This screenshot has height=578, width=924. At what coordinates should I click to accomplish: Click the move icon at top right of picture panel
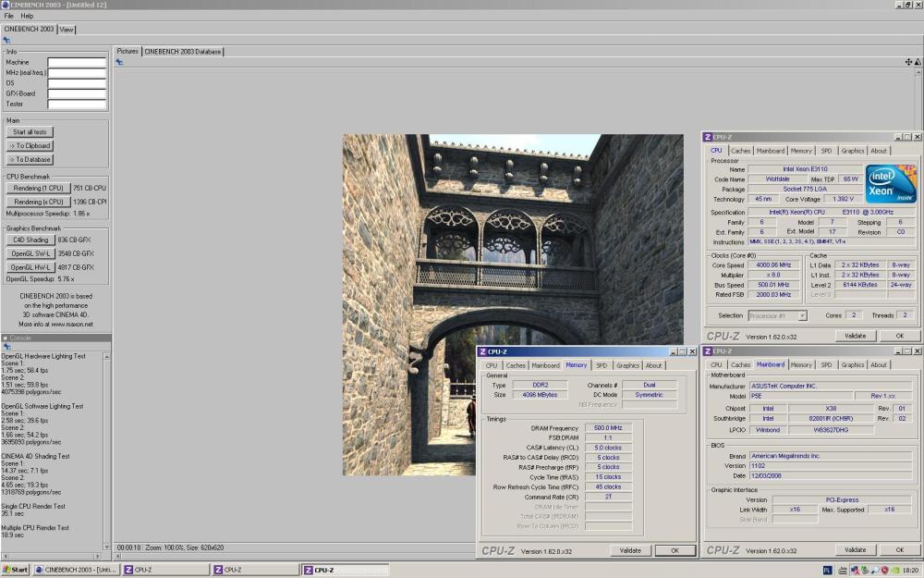(908, 62)
